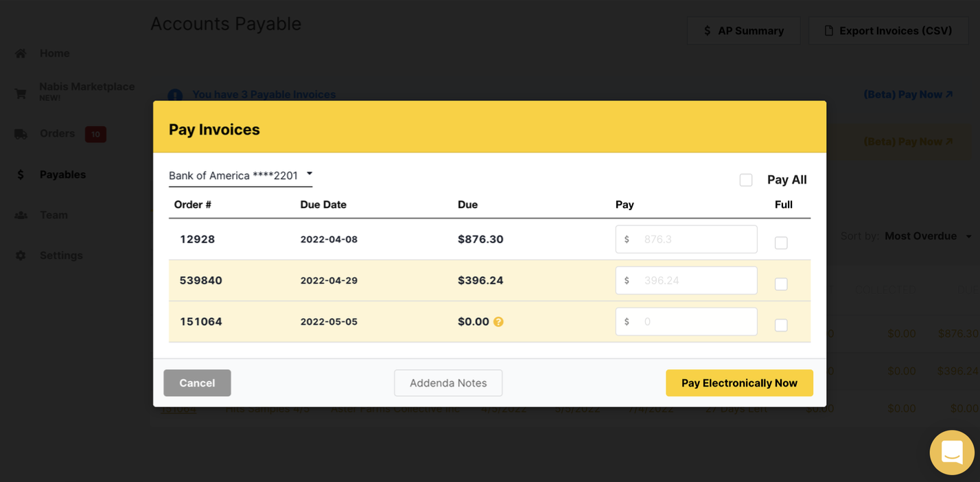
Task: Open the Bank of America account dropdown
Action: [x=240, y=175]
